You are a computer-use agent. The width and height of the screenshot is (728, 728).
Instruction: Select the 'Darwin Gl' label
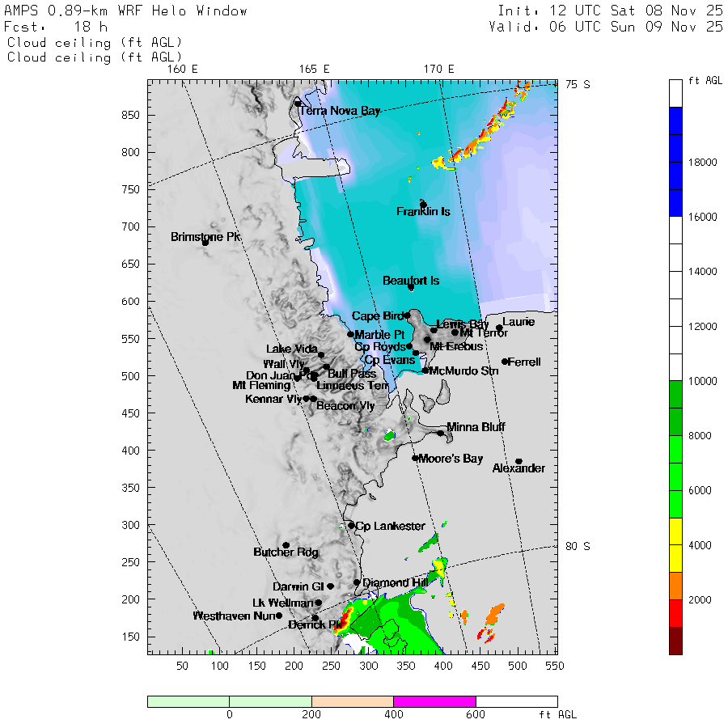point(298,586)
